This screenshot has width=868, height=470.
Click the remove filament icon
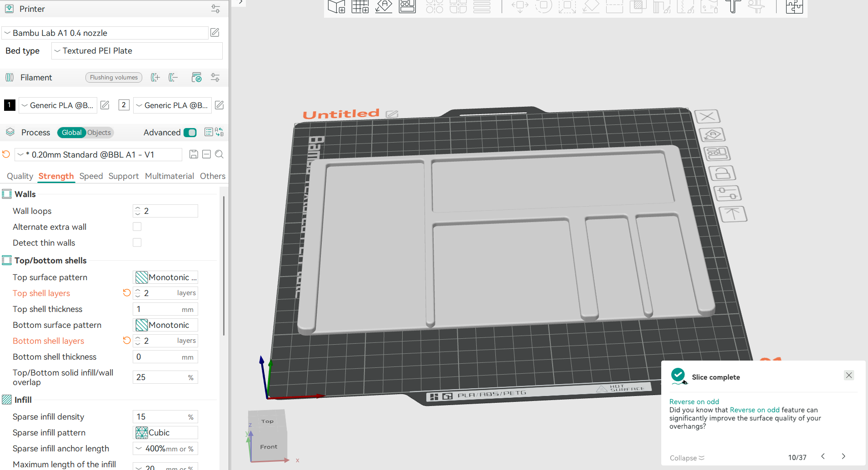point(173,78)
